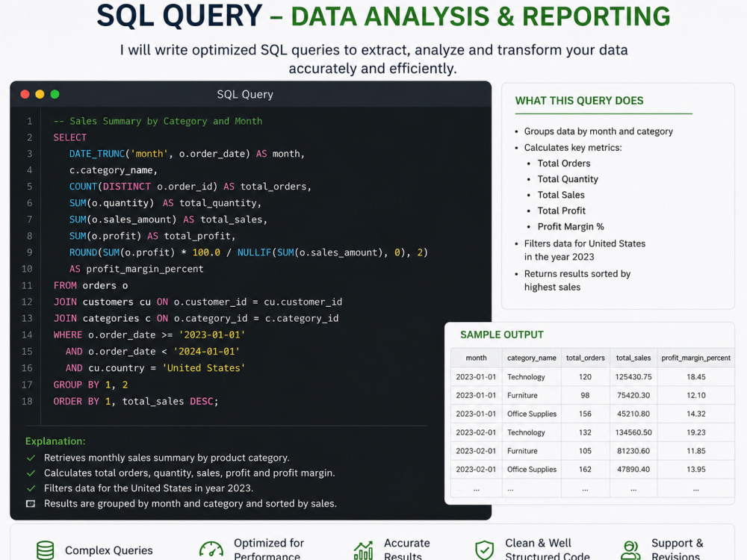Click the checkmark next to 'Filters data for the United States'
This screenshot has height=560, width=747.
click(31, 488)
